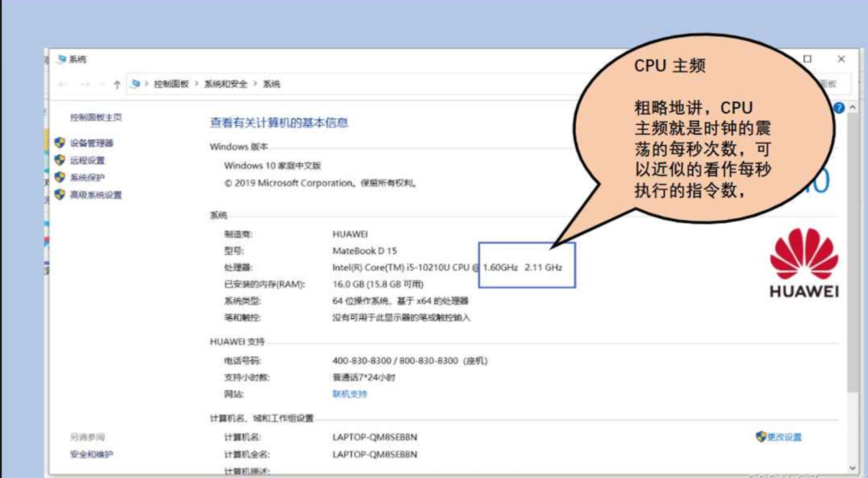Select 系统 breadcrumb in address bar
The image size is (868, 478).
(271, 84)
